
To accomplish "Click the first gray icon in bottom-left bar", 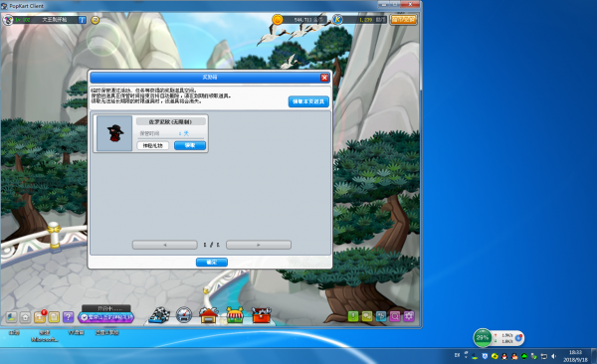I will pos(11,317).
